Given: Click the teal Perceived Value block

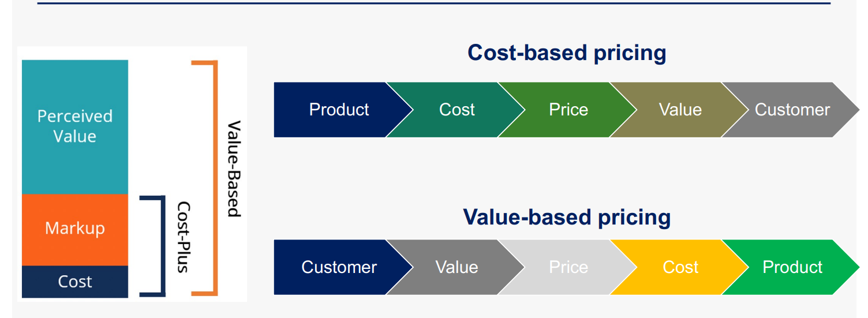Looking at the screenshot, I should pos(75,126).
